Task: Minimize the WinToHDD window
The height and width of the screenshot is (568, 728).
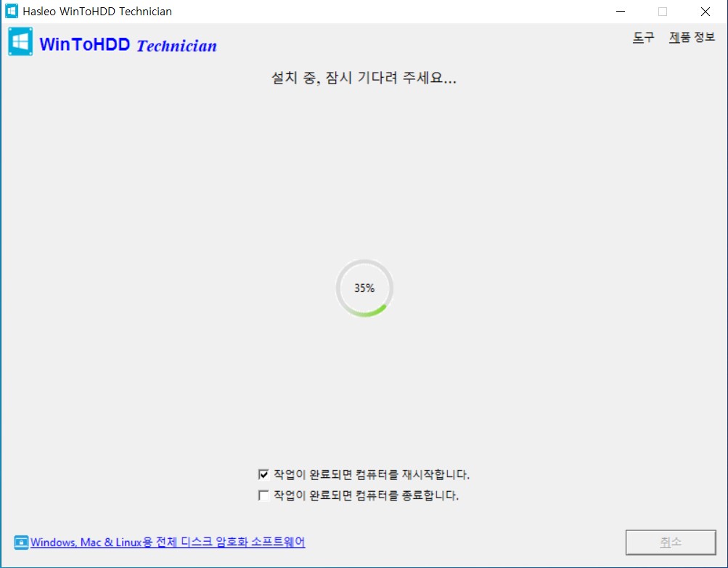Action: [x=621, y=12]
